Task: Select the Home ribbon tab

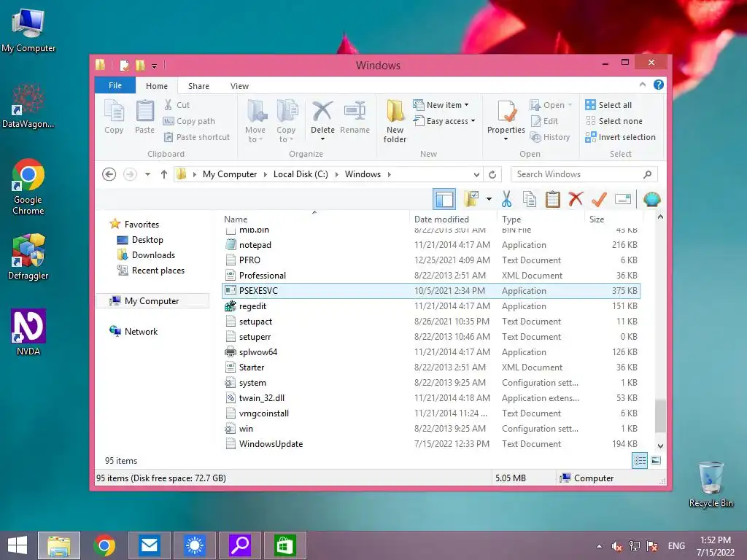Action: point(157,86)
